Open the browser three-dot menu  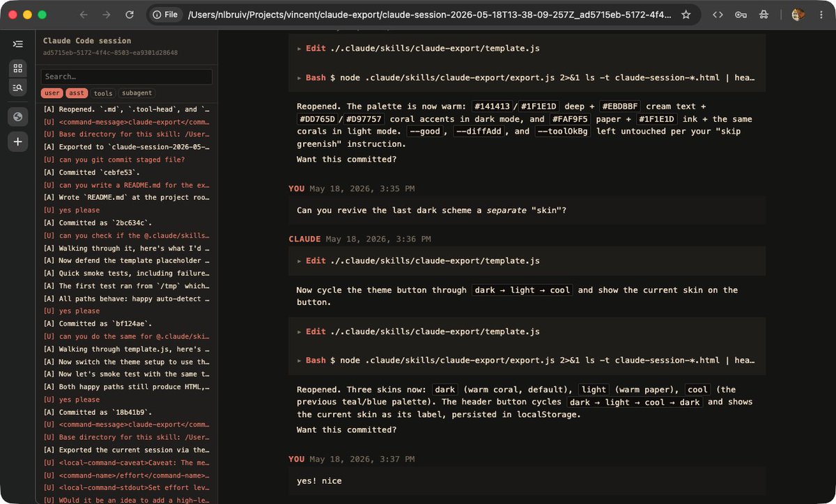pos(821,15)
